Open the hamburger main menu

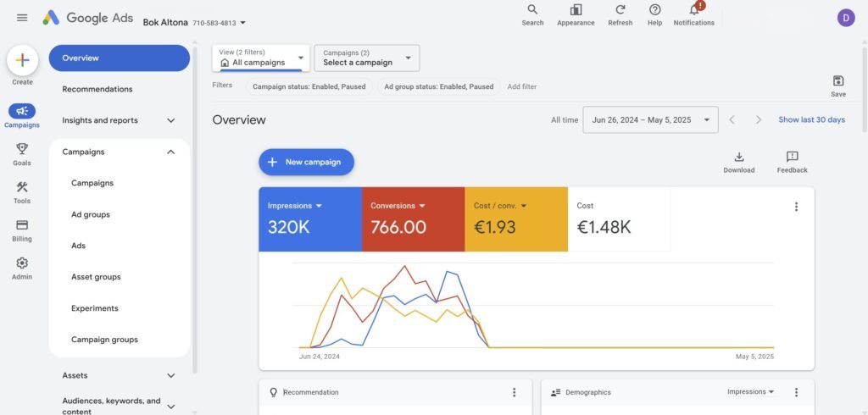22,18
